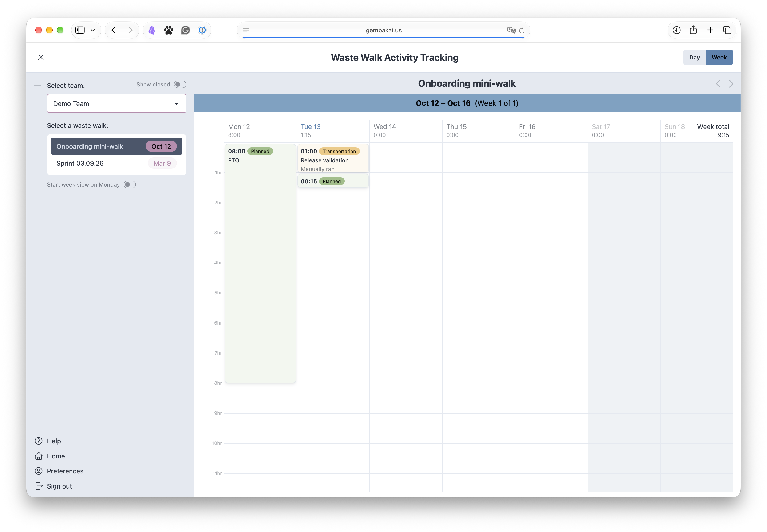Click the gembakai.us address field
767x532 pixels.
click(383, 30)
